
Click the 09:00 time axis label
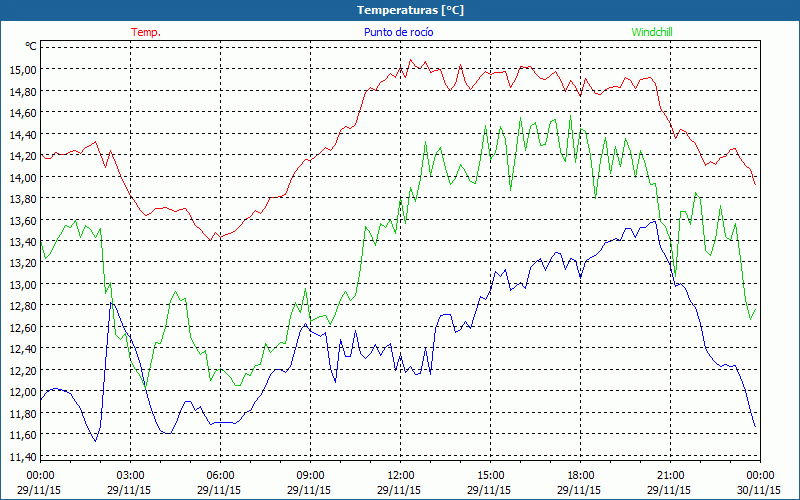[x=310, y=476]
